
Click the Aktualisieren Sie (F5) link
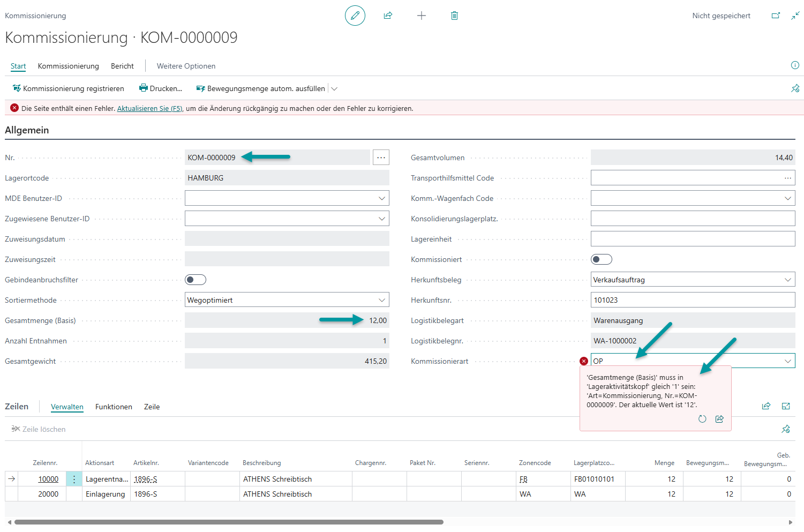tap(149, 108)
